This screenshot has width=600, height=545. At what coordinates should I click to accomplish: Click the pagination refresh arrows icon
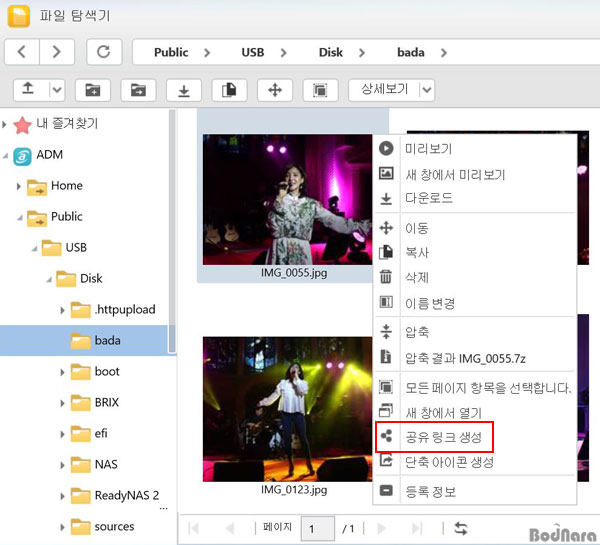[x=461, y=528]
